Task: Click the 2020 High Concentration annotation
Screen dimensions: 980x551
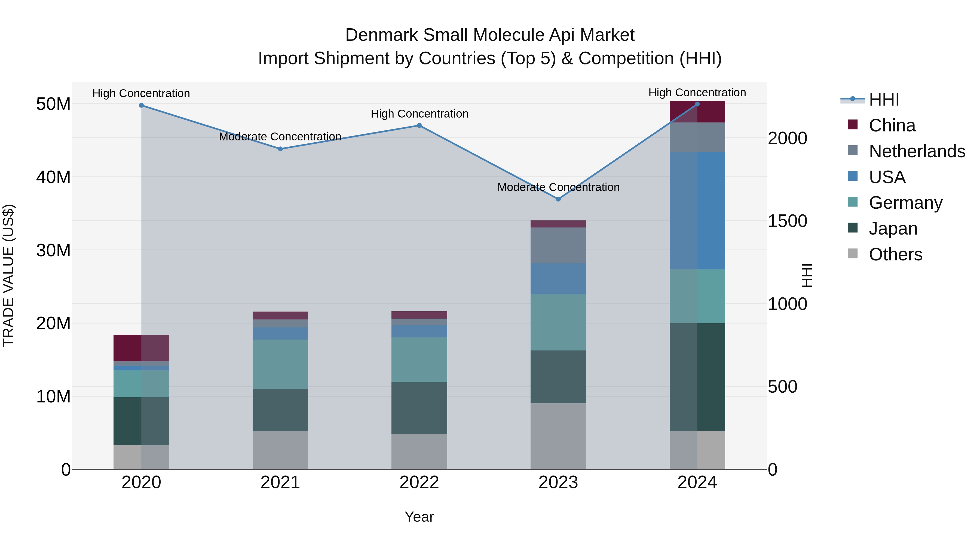Action: click(141, 94)
